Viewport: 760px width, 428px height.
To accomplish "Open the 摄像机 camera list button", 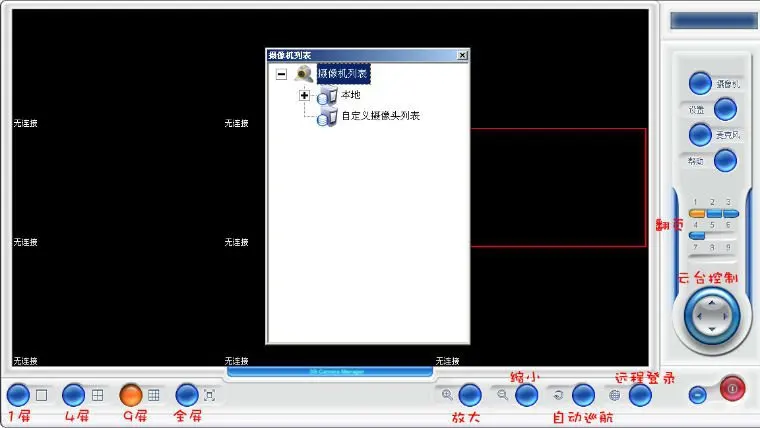I will (700, 83).
